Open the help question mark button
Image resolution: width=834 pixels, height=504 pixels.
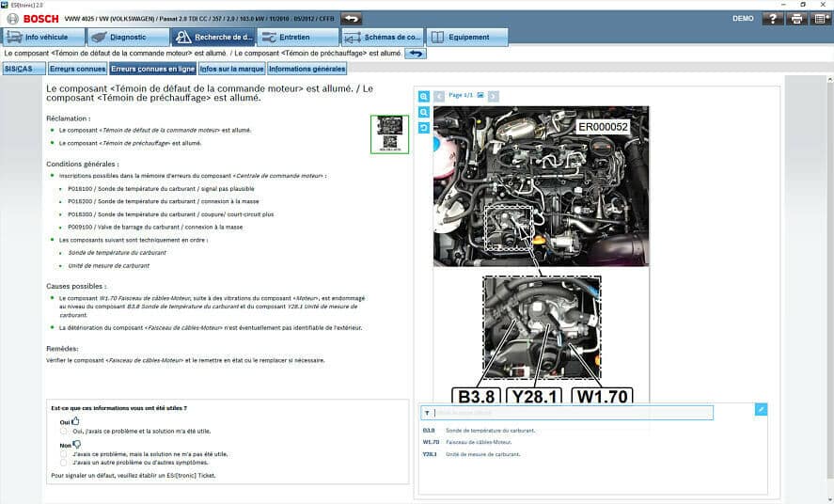772,19
